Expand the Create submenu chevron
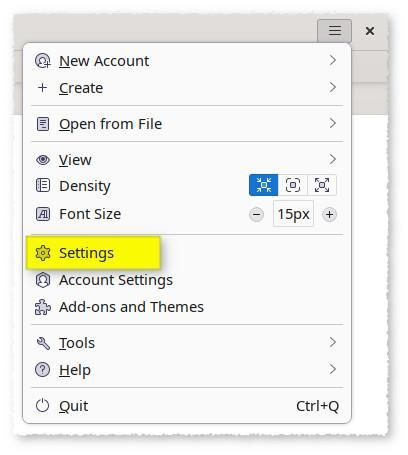 (332, 88)
